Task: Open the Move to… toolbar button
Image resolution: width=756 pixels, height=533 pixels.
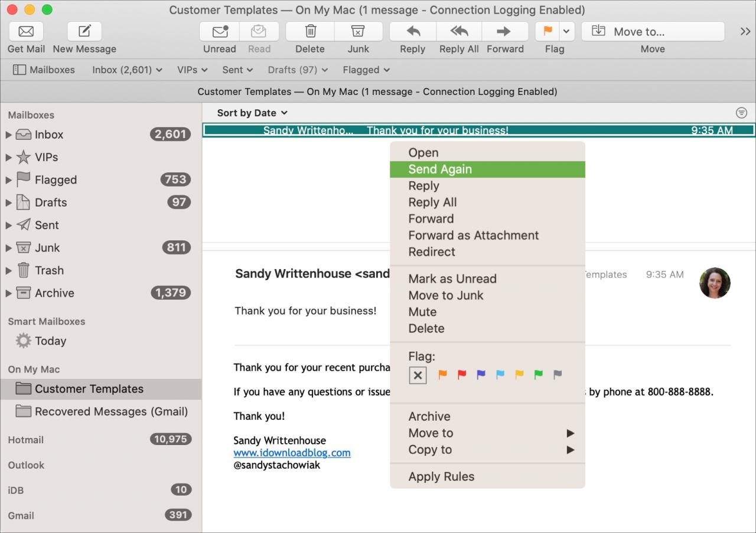Action: 653,31
